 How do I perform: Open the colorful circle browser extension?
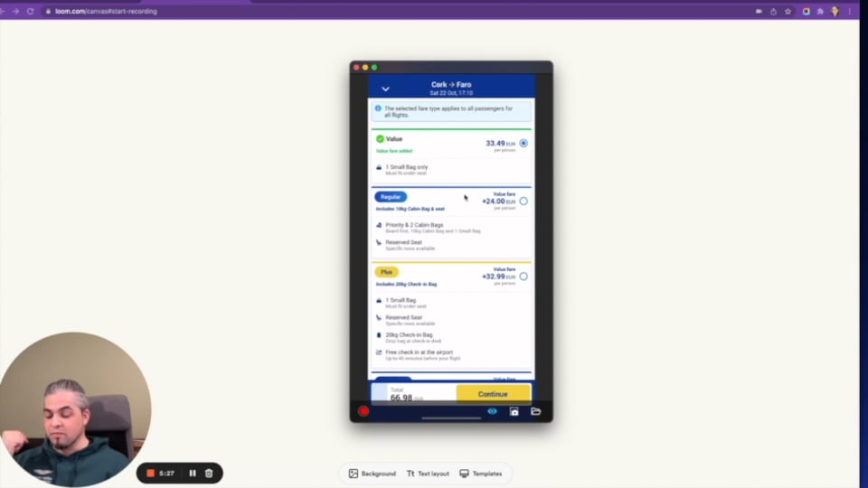pos(807,11)
